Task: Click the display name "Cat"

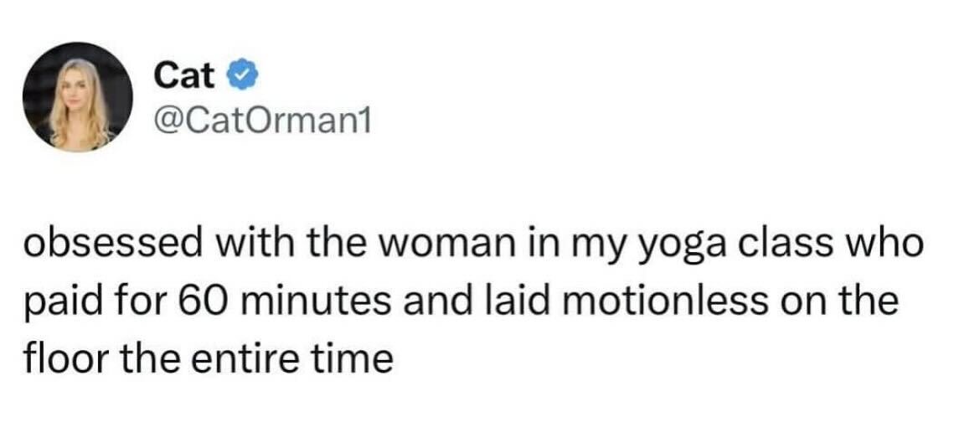Action: 184,77
